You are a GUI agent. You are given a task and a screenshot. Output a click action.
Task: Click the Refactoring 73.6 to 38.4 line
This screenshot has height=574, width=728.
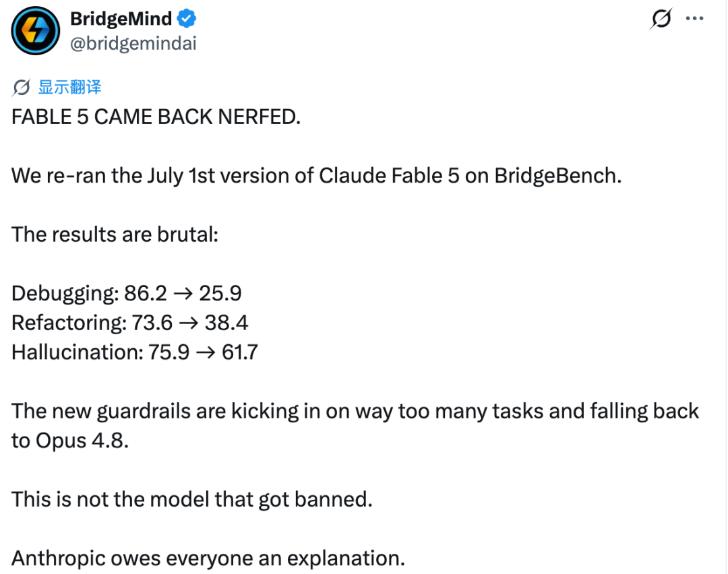coord(129,323)
